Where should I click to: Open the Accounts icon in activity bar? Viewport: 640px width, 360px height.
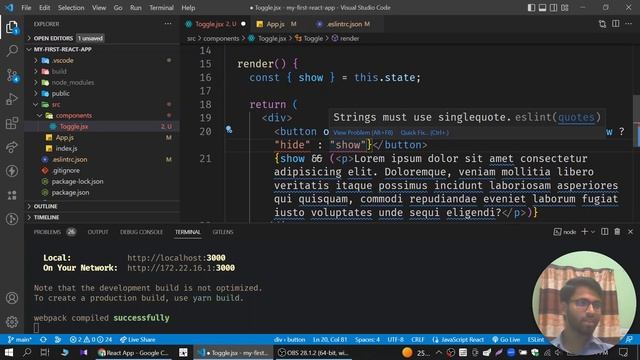tap(12, 298)
